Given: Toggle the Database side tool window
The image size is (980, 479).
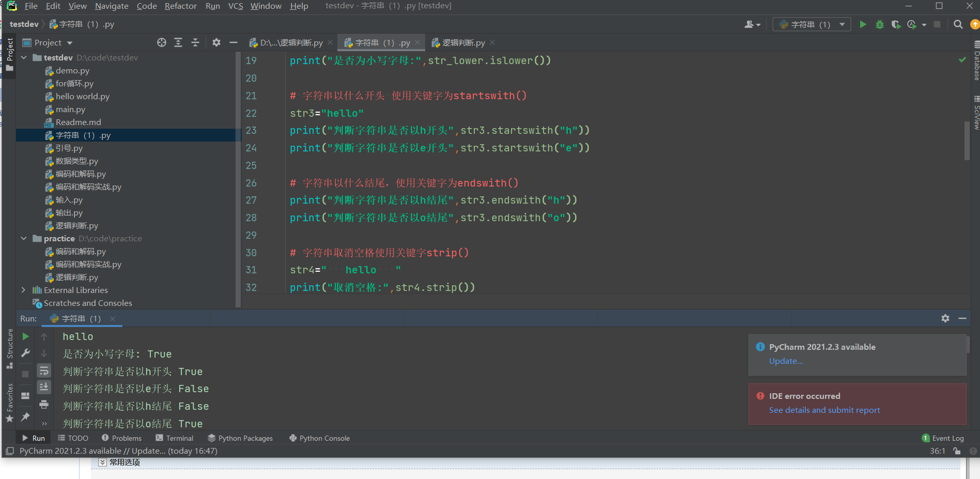Looking at the screenshot, I should [976, 60].
